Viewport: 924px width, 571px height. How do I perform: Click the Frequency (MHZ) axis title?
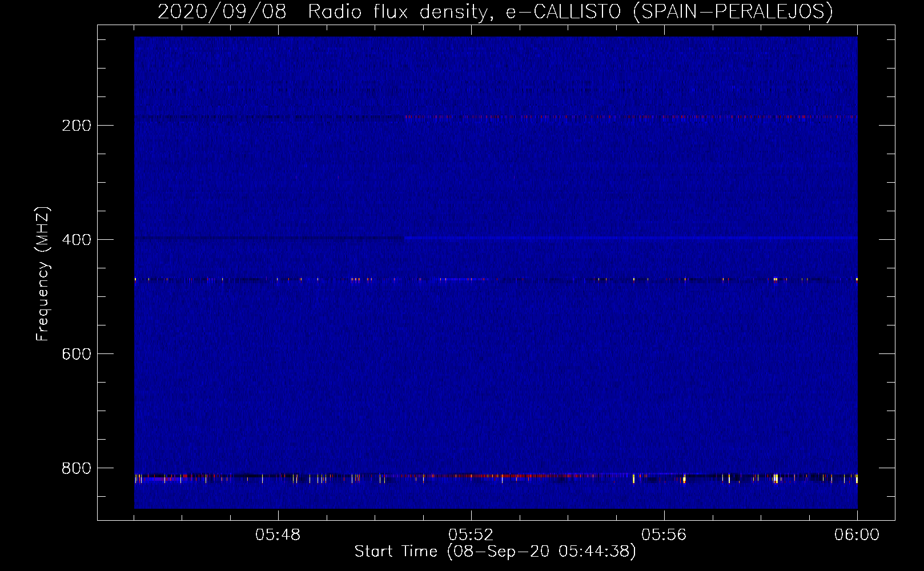(43, 274)
